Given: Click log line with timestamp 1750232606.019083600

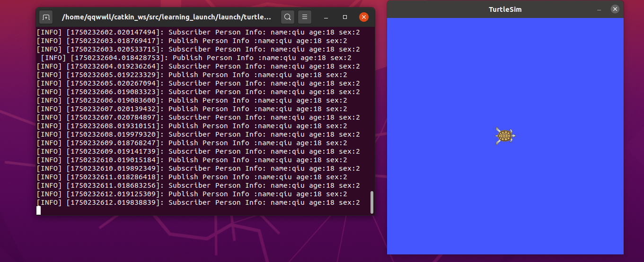Looking at the screenshot, I should [192, 100].
